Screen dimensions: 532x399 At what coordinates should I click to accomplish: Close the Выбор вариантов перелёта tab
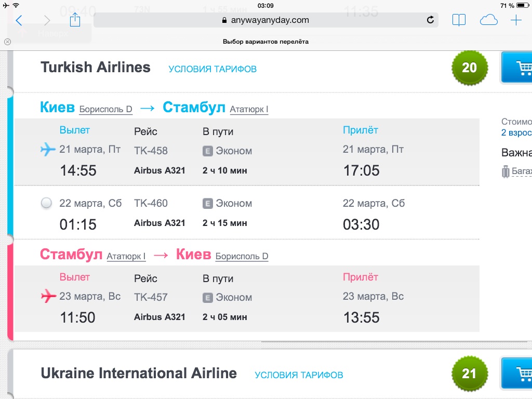pos(7,42)
